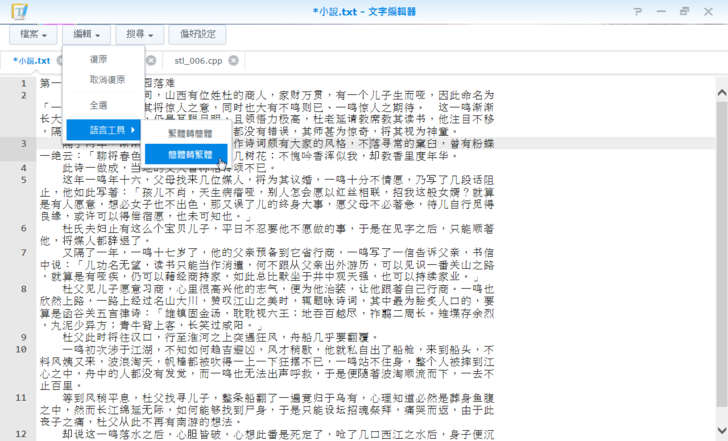Close the partially hidden middle tab
Viewport: 728px width, 441px height.
(148, 61)
